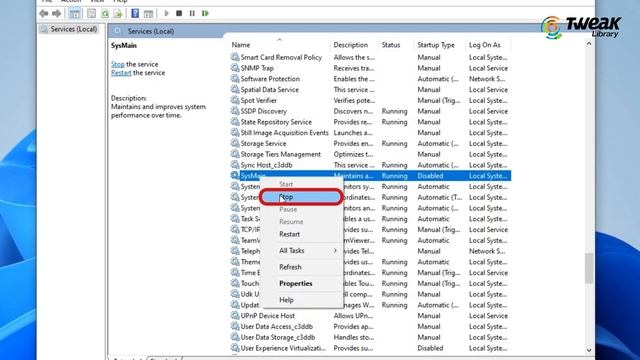Click the gear icon beside User Data Storage_c3ddb
The image size is (640, 360).
point(235,337)
